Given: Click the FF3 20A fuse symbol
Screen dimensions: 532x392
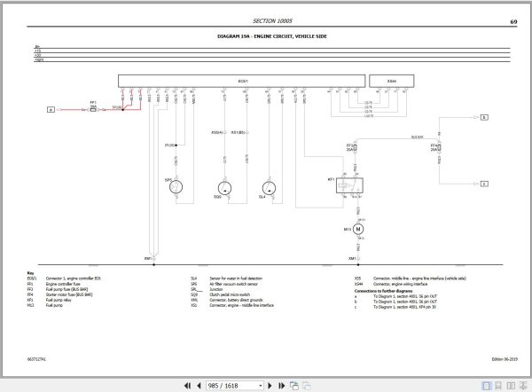Looking at the screenshot, I should (356, 147).
